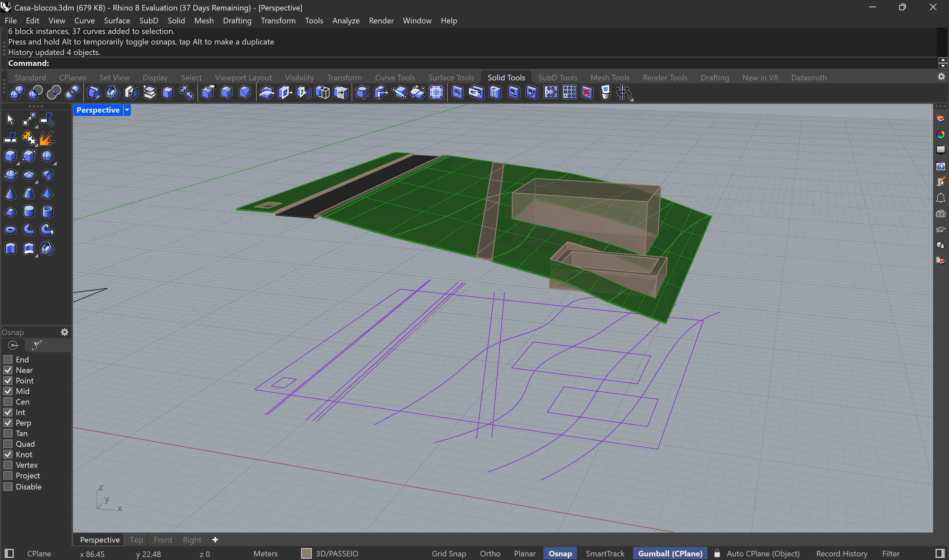Open the Solid menu

(176, 21)
